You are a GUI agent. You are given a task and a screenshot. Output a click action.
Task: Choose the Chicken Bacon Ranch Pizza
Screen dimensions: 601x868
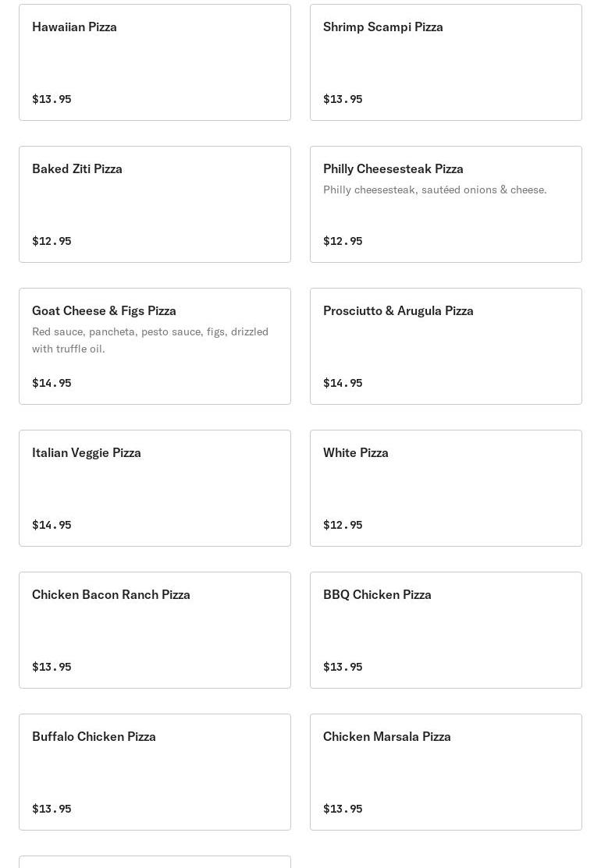tap(155, 630)
